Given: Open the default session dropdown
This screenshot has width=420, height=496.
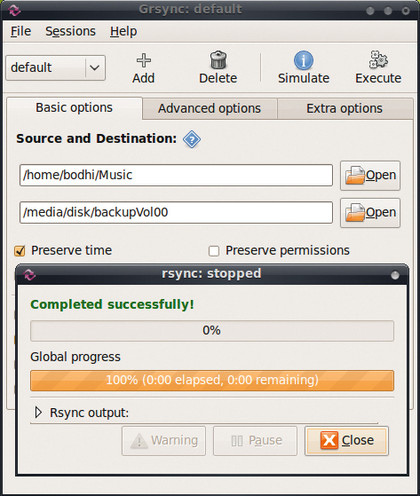Looking at the screenshot, I should (x=56, y=68).
